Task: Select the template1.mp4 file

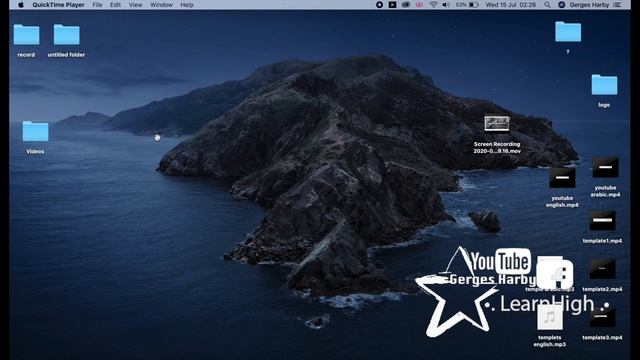Action: coord(602,221)
